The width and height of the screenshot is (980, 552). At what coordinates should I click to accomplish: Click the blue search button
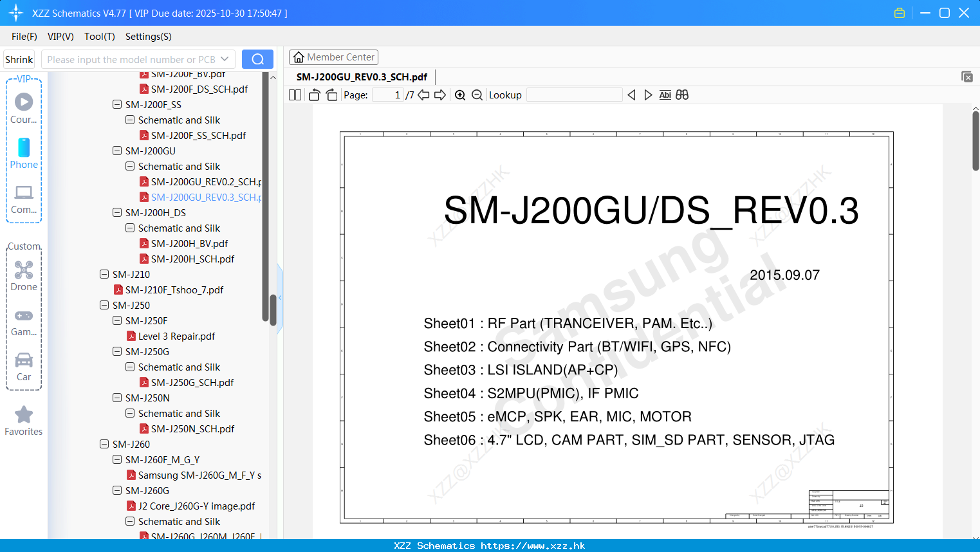[x=257, y=59]
